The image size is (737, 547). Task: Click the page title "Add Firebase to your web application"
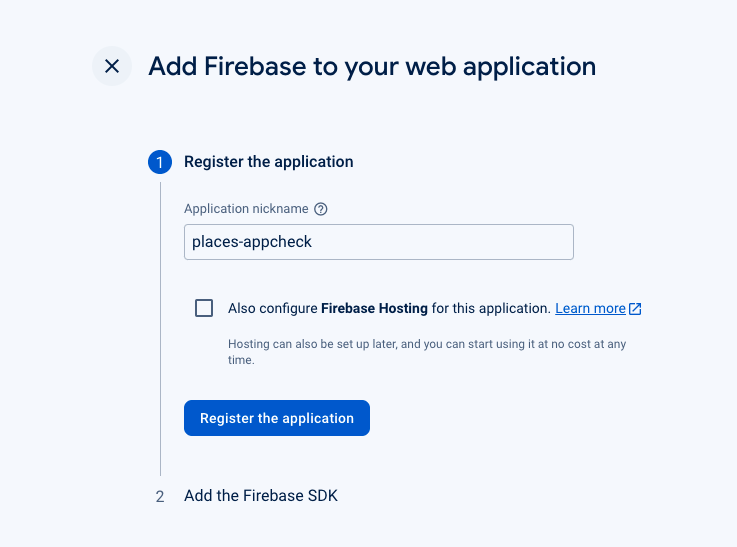pos(372,67)
